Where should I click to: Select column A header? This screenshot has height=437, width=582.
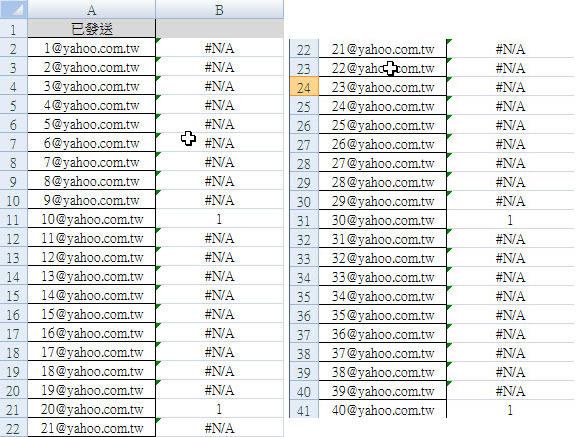[x=92, y=10]
